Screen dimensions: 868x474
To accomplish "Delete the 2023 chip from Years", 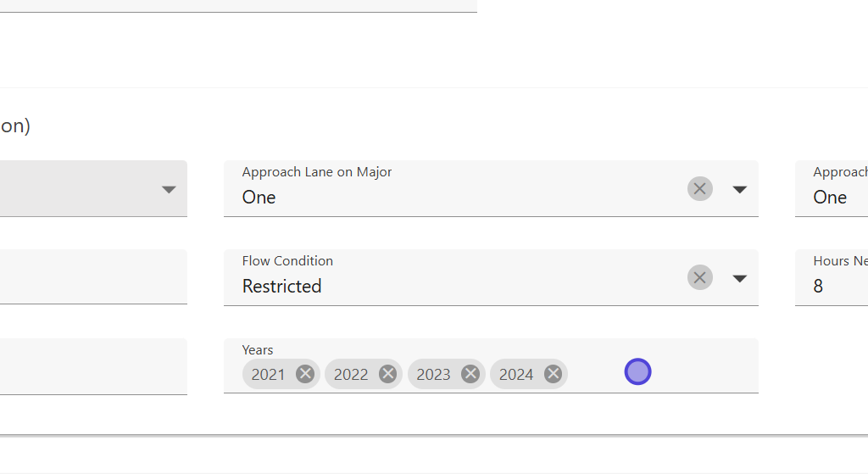I will pyautogui.click(x=470, y=374).
